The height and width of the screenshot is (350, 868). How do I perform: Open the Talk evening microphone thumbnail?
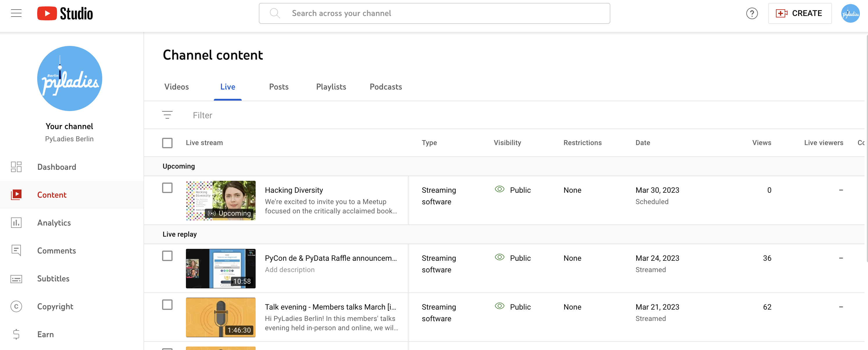pos(220,318)
